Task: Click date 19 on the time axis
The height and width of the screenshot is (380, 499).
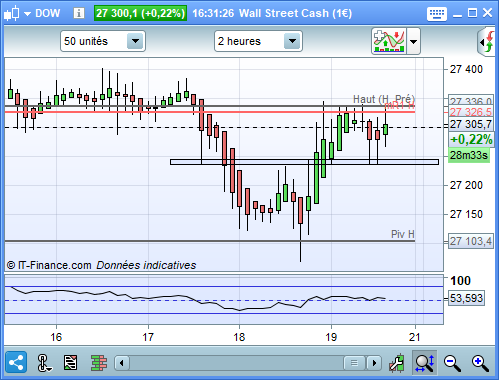Action: click(331, 337)
